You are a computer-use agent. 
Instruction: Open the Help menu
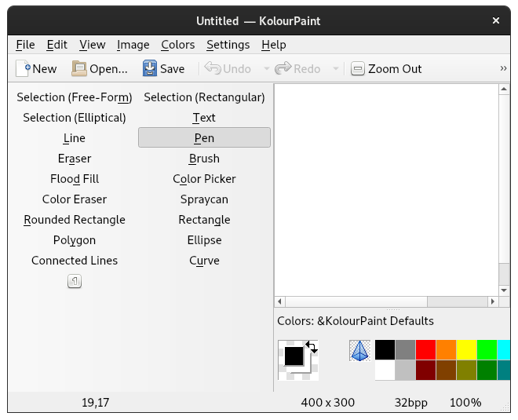click(274, 45)
